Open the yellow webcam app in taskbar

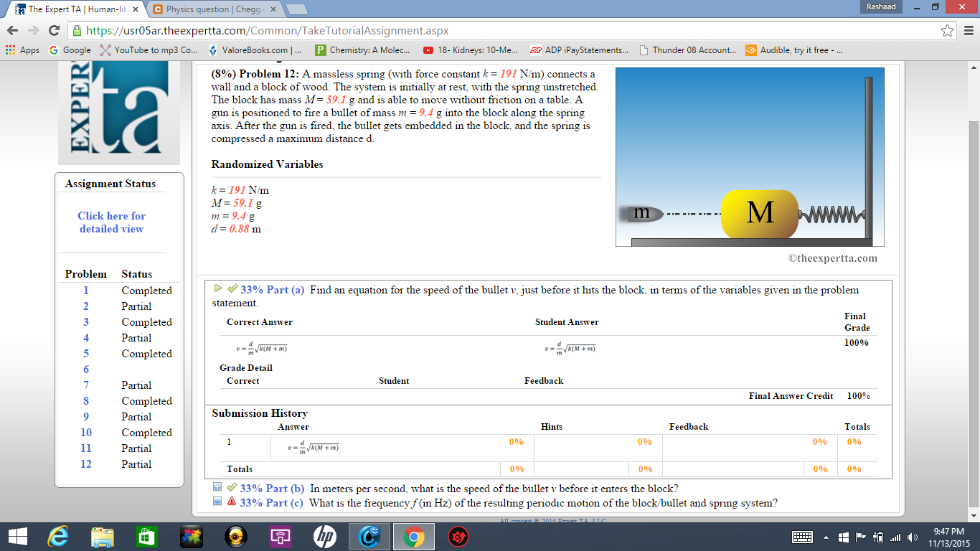click(x=235, y=537)
